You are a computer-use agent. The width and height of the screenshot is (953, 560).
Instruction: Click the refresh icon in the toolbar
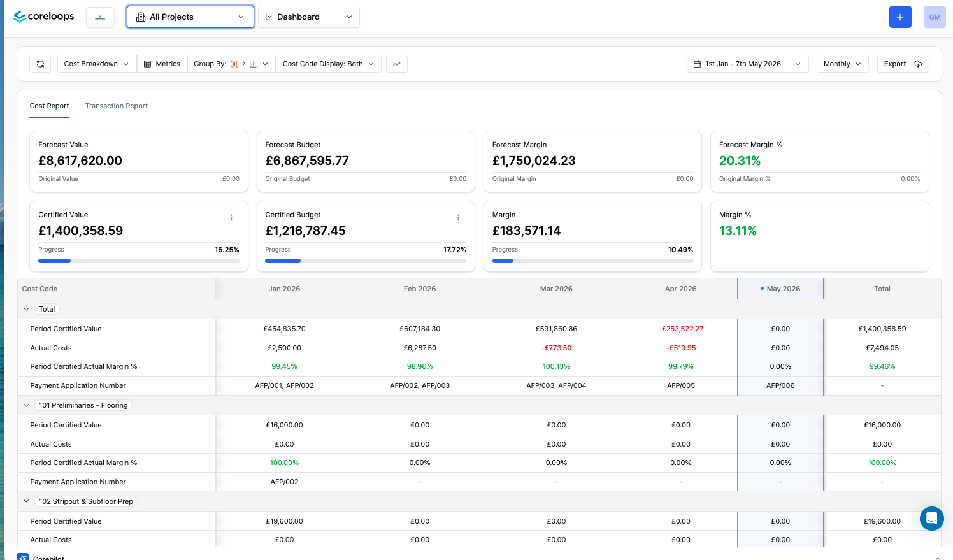(40, 64)
